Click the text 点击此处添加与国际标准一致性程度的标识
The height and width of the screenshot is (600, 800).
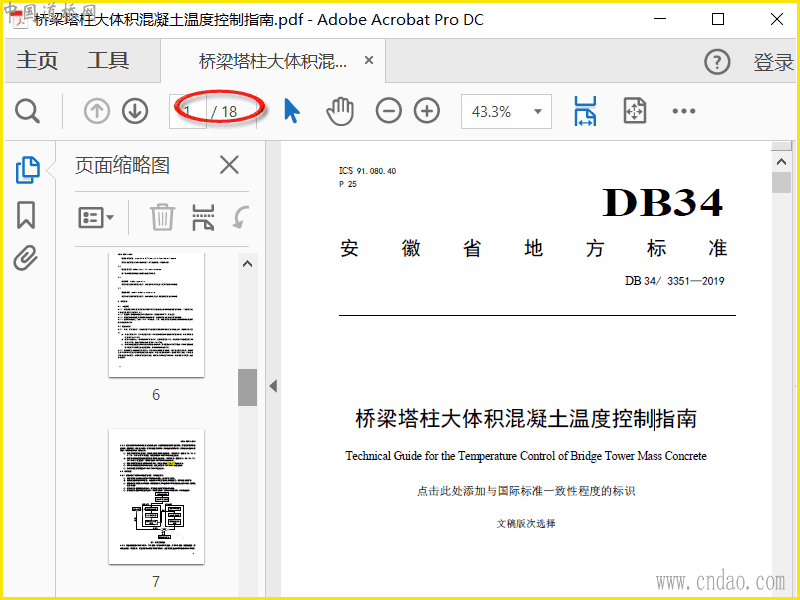[526, 491]
